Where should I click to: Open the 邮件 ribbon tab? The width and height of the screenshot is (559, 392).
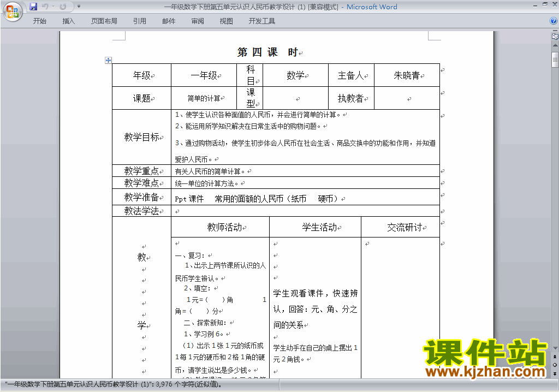tap(169, 21)
